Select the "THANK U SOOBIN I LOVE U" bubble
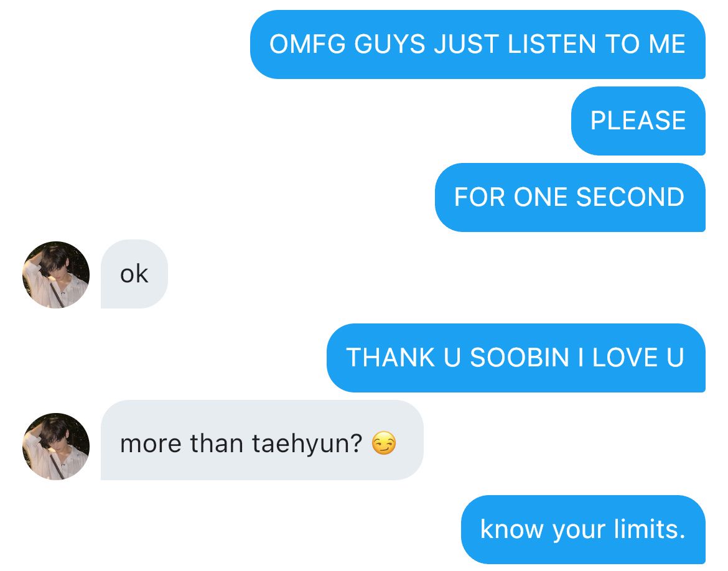This screenshot has width=728, height=571. point(516,358)
